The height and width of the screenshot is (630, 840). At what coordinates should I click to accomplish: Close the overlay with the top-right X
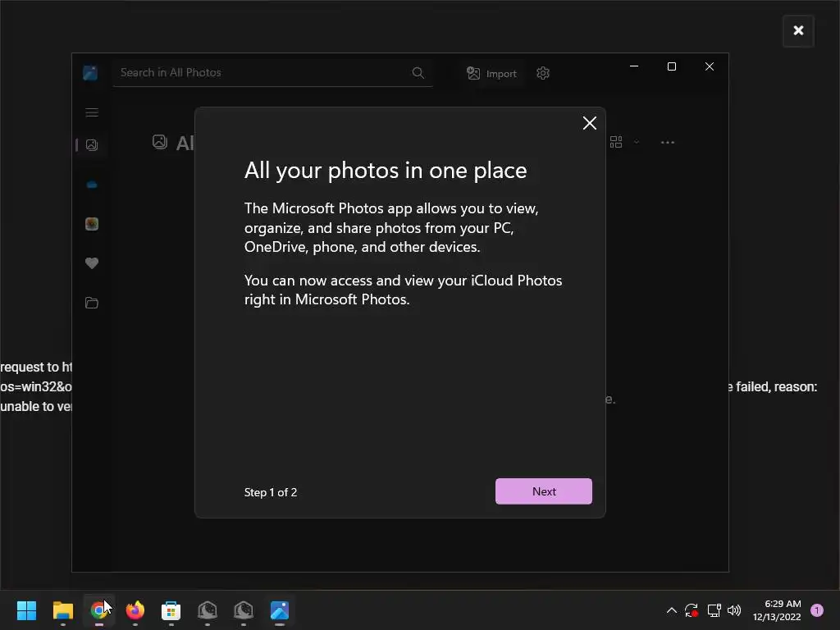[x=798, y=30]
